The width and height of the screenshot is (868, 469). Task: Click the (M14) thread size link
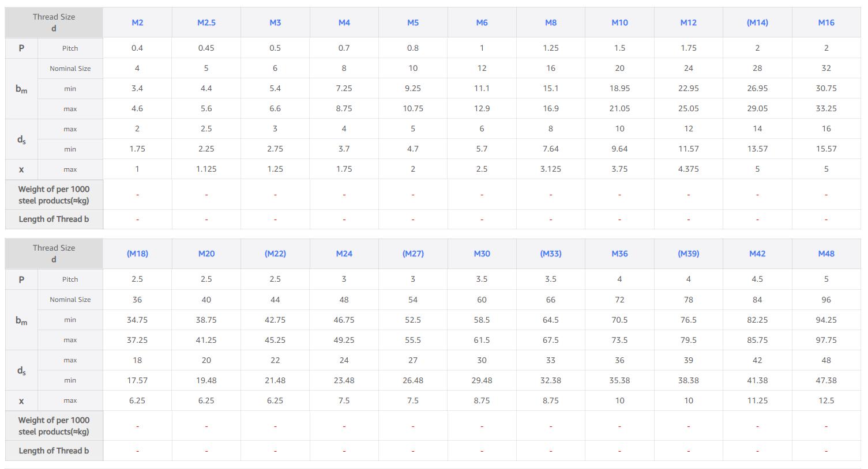[x=757, y=22]
